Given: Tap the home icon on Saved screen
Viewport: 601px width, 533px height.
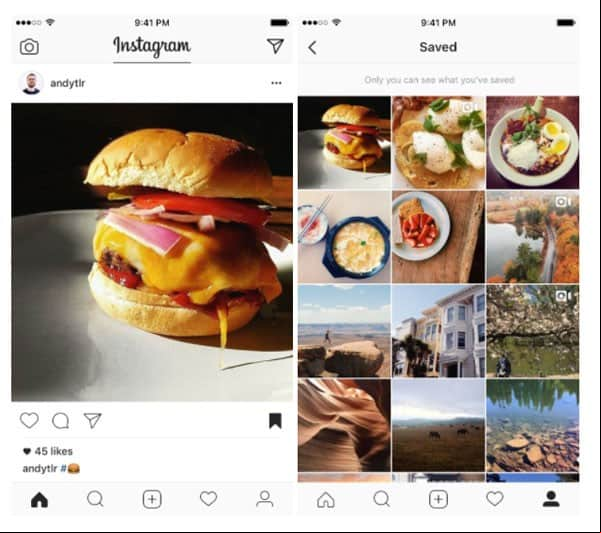Looking at the screenshot, I should pos(326,500).
